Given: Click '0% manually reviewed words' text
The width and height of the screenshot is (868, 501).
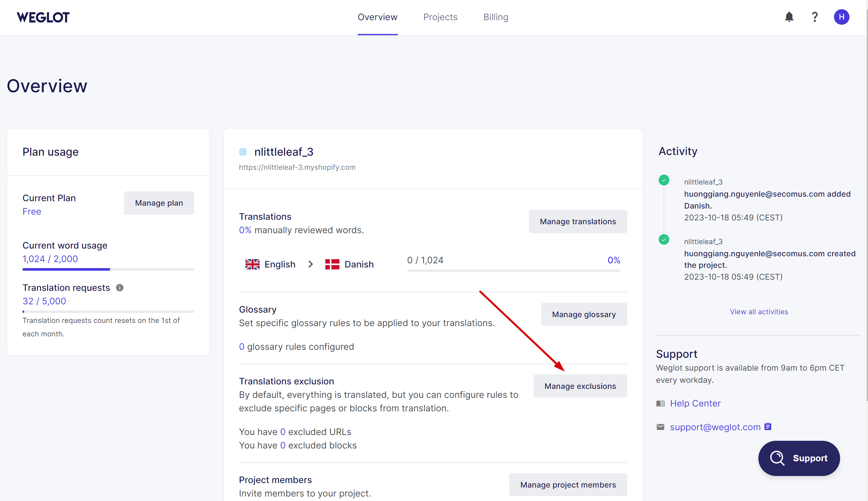Looking at the screenshot, I should click(301, 230).
